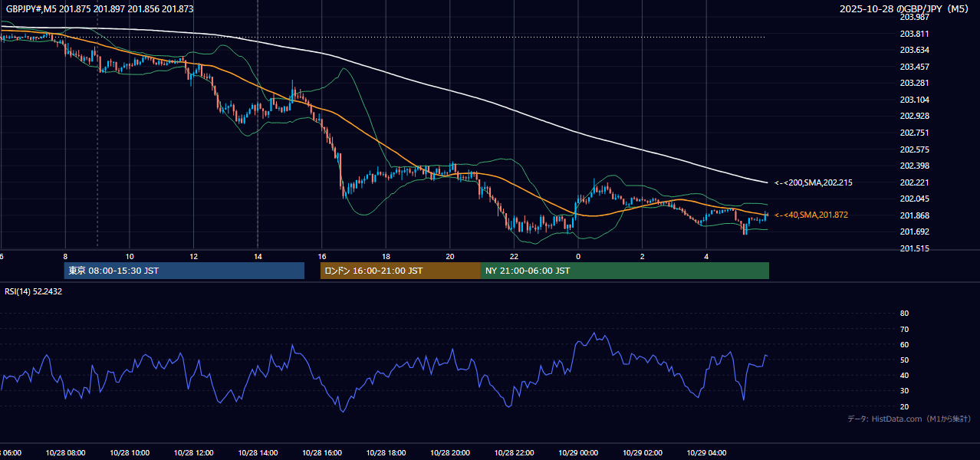Click hour tick 18 under price chart
Image resolution: width=980 pixels, height=460 pixels.
click(x=386, y=256)
